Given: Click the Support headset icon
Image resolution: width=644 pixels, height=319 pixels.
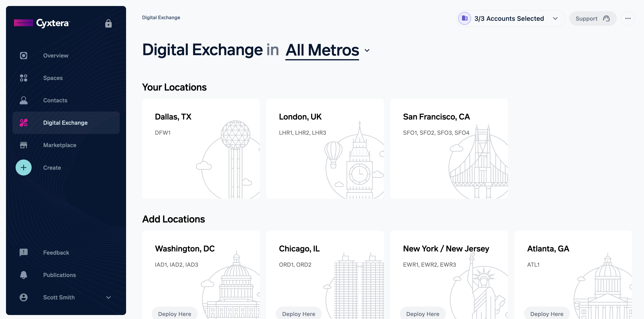Looking at the screenshot, I should point(606,18).
